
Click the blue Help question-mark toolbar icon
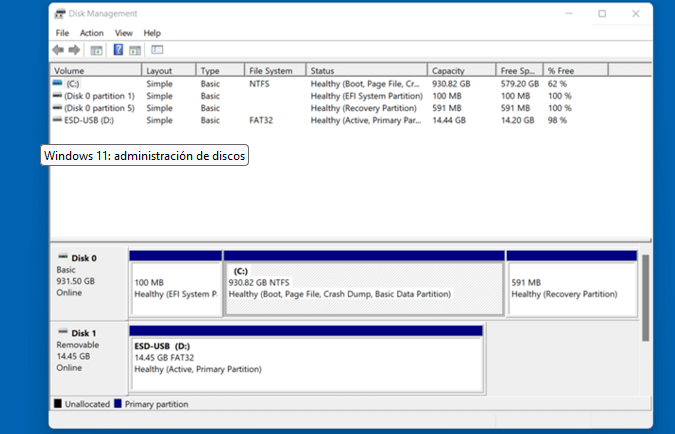118,50
